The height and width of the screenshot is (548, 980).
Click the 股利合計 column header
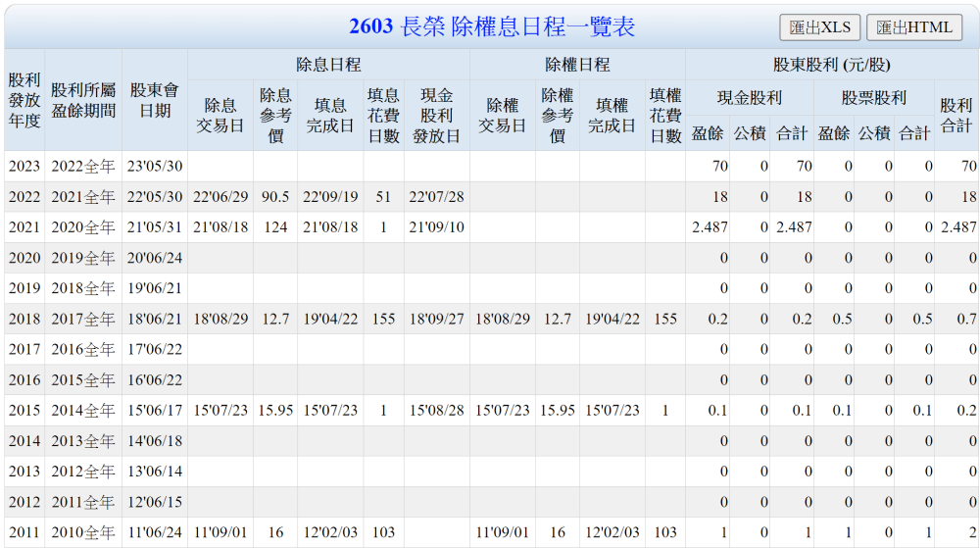[x=956, y=115]
